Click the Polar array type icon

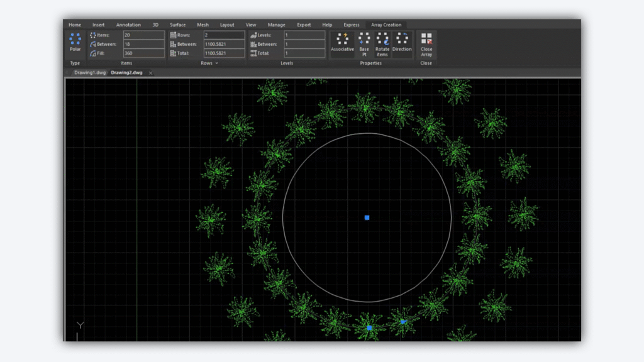pos(75,40)
